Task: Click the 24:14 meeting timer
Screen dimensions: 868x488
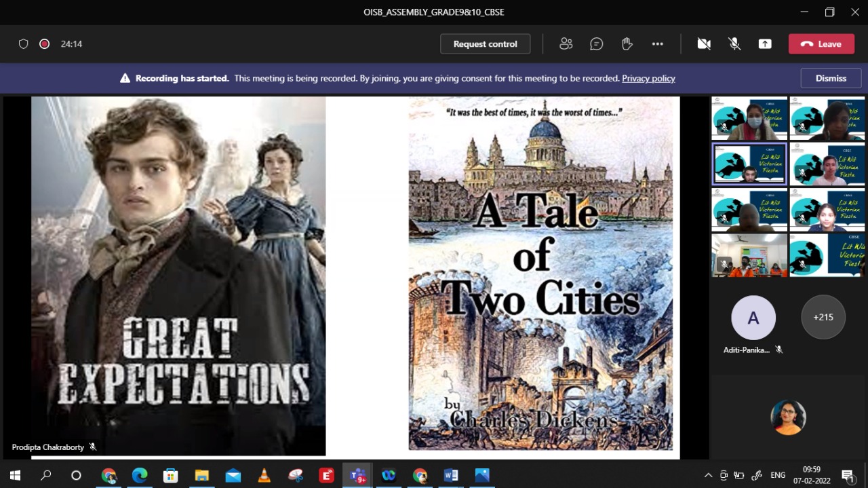Action: [71, 44]
